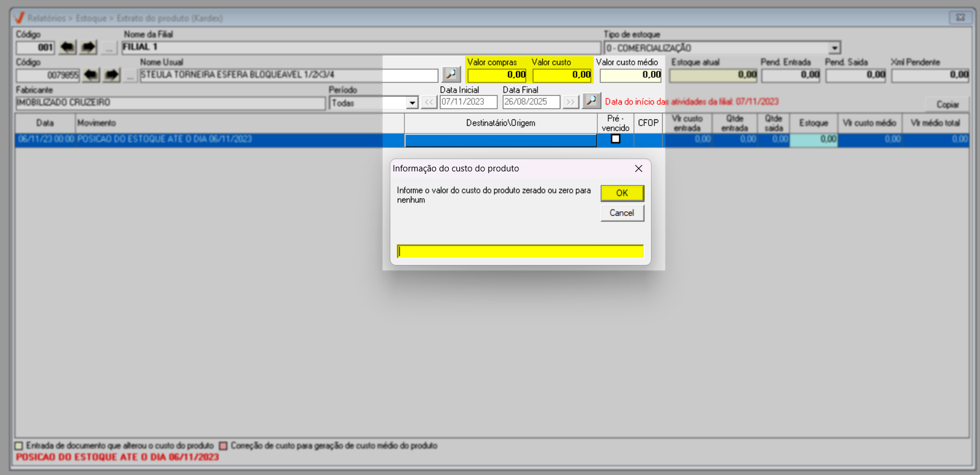Select row POSICAO DO ESTOQUE ATE O DIA 06/11/2023
The height and width of the screenshot is (475, 980).
coord(492,139)
